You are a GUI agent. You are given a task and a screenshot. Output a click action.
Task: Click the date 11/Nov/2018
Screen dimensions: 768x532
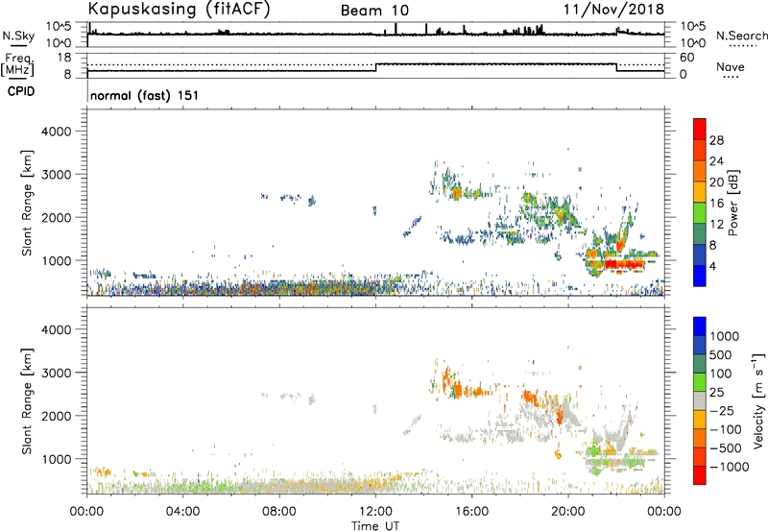click(x=613, y=10)
